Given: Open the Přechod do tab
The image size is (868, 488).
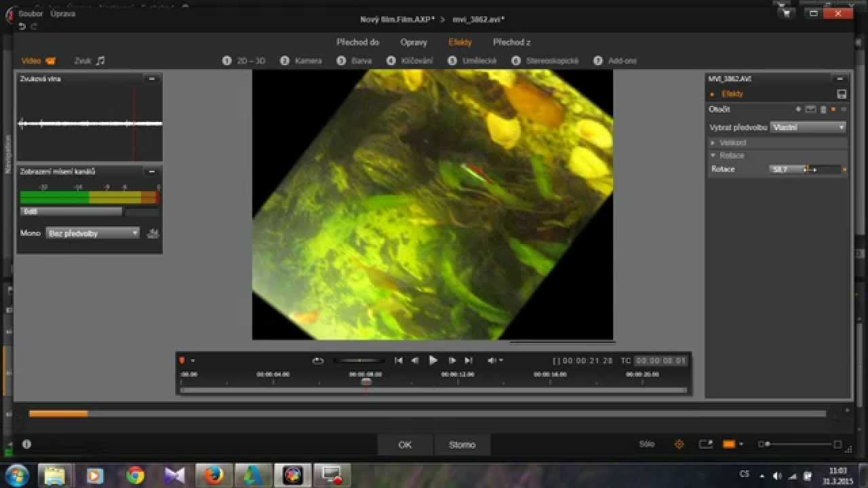Looking at the screenshot, I should click(x=357, y=42).
